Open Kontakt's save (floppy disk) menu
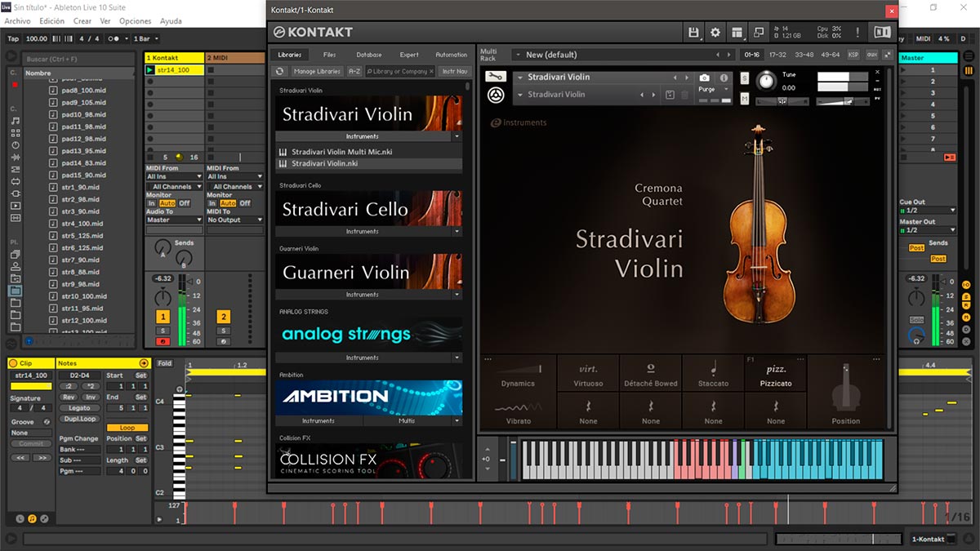The width and height of the screenshot is (980, 551). tap(694, 32)
